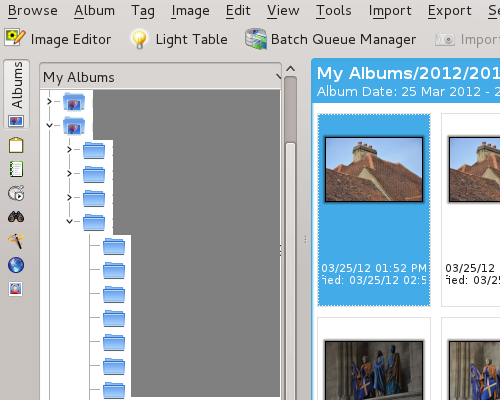
Task: Launch the Batch Queue Manager
Action: (x=330, y=39)
